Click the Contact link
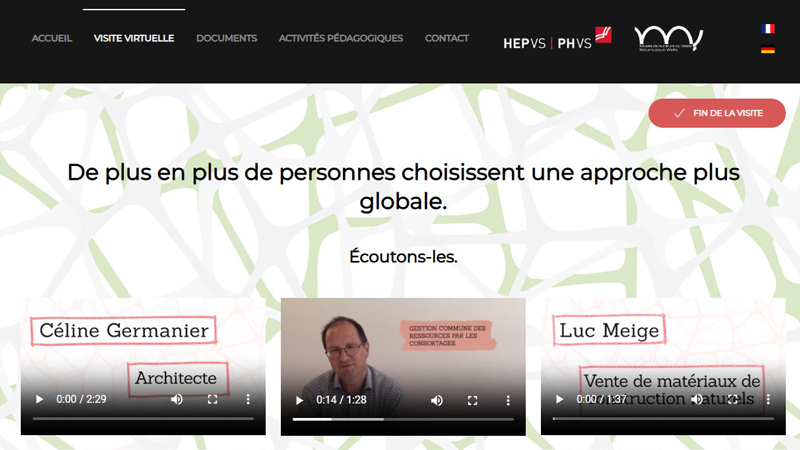The height and width of the screenshot is (450, 800). click(447, 38)
